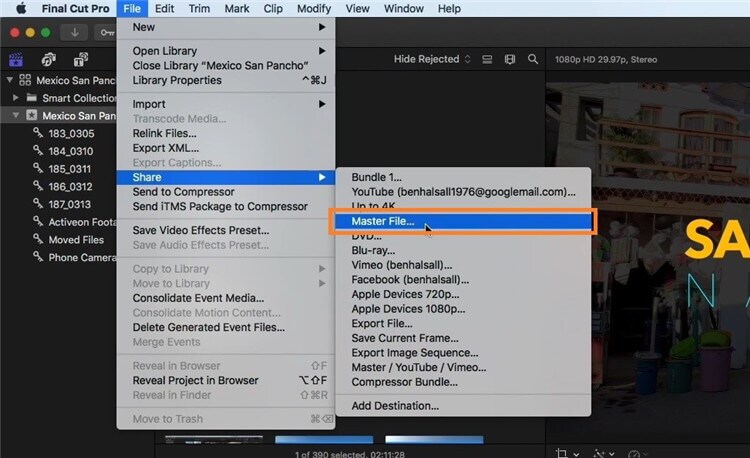This screenshot has height=458, width=750.
Task: Choose Vimeo (benhalsall) share destination
Action: tap(463, 265)
